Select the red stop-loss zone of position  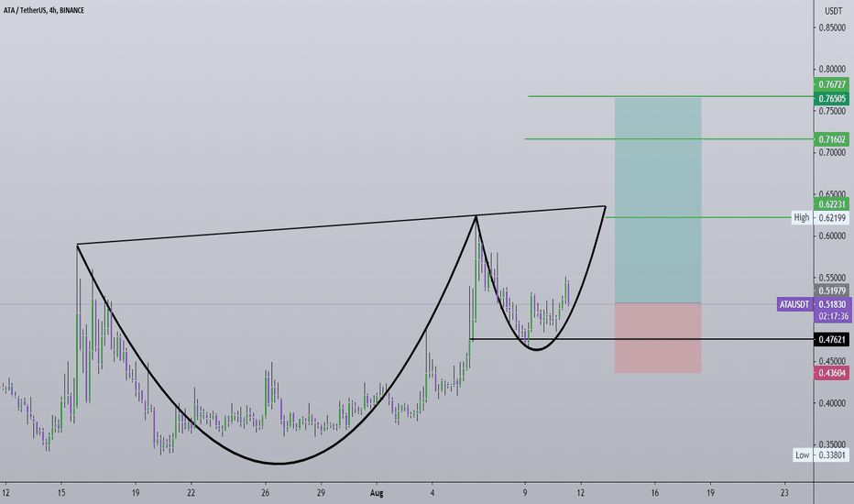click(658, 338)
